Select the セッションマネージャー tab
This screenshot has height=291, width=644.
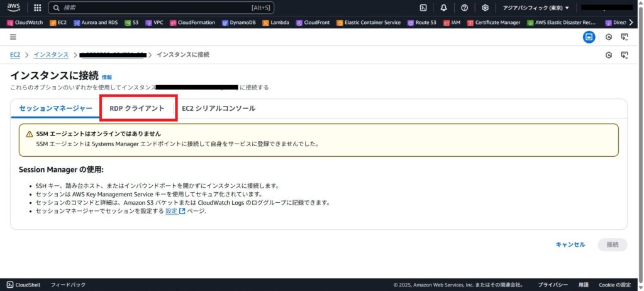[55, 108]
